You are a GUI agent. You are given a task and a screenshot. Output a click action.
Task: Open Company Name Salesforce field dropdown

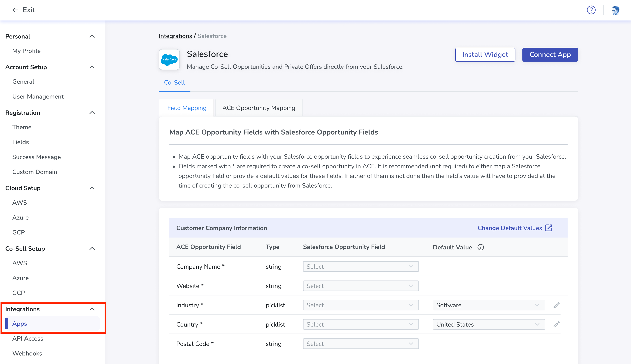pos(360,266)
